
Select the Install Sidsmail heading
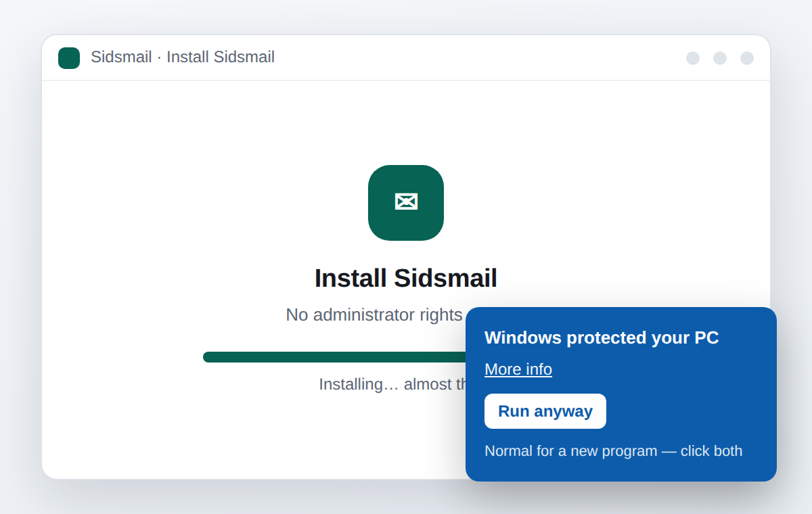point(406,278)
